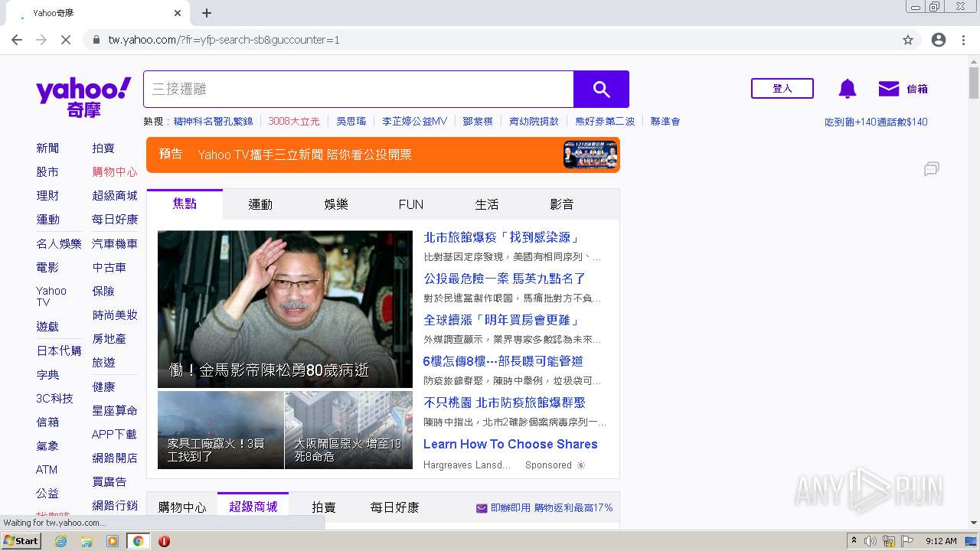The image size is (980, 551).
Task: Select the 焦點 news tab
Action: point(185,204)
